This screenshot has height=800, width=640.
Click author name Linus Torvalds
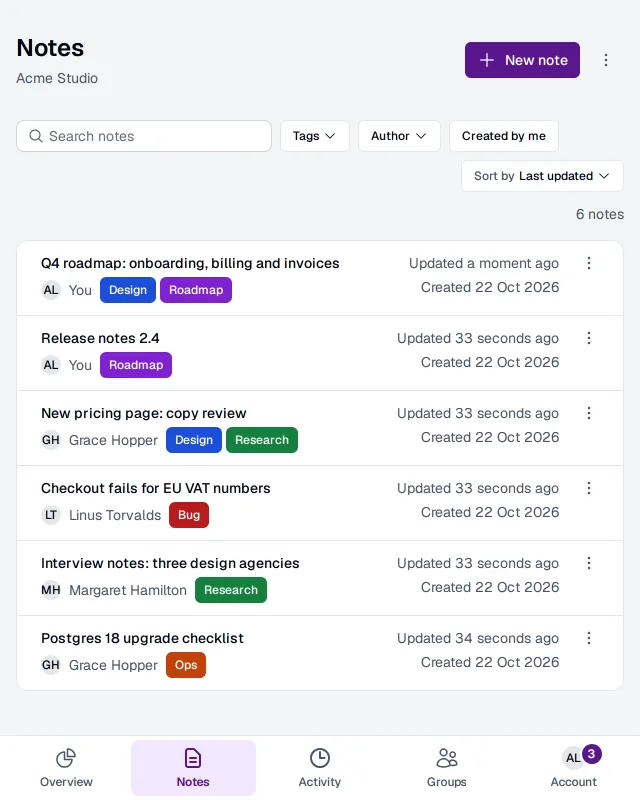click(115, 515)
